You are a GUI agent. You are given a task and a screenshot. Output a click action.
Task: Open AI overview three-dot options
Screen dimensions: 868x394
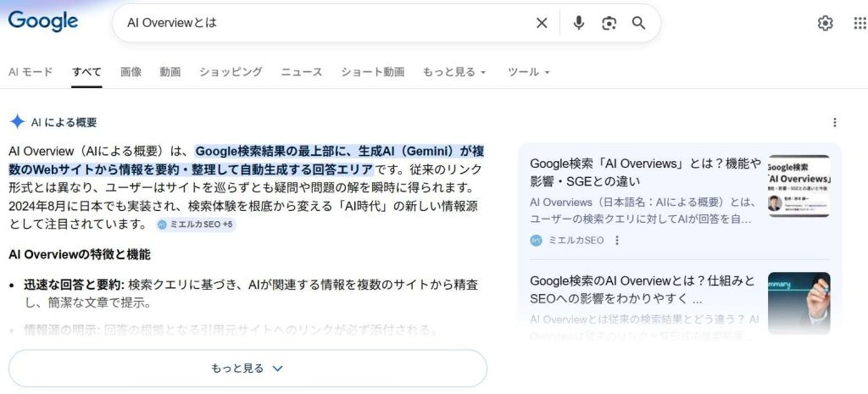(x=835, y=123)
